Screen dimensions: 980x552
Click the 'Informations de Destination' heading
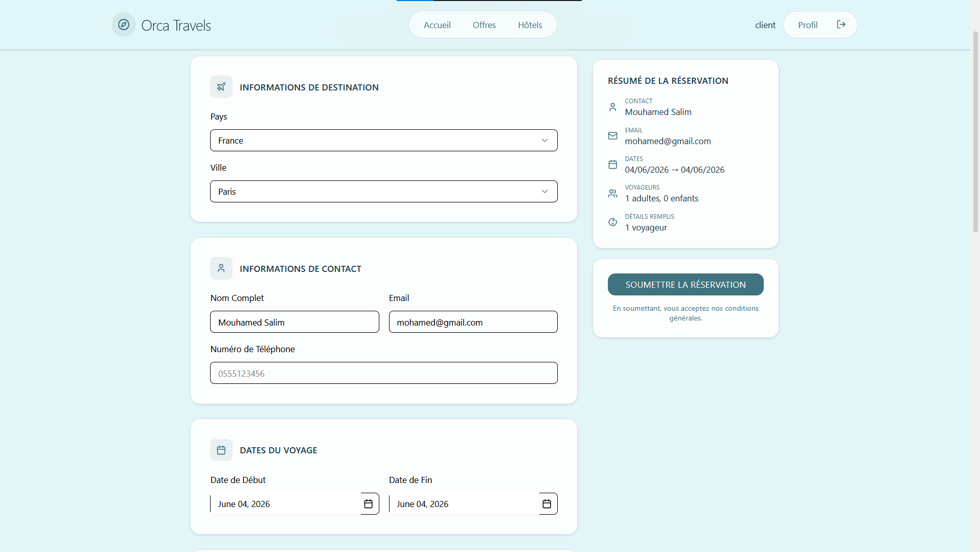pos(309,87)
